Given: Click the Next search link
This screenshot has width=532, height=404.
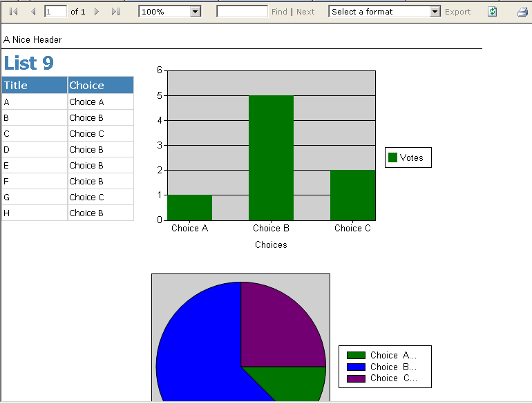Looking at the screenshot, I should [305, 12].
